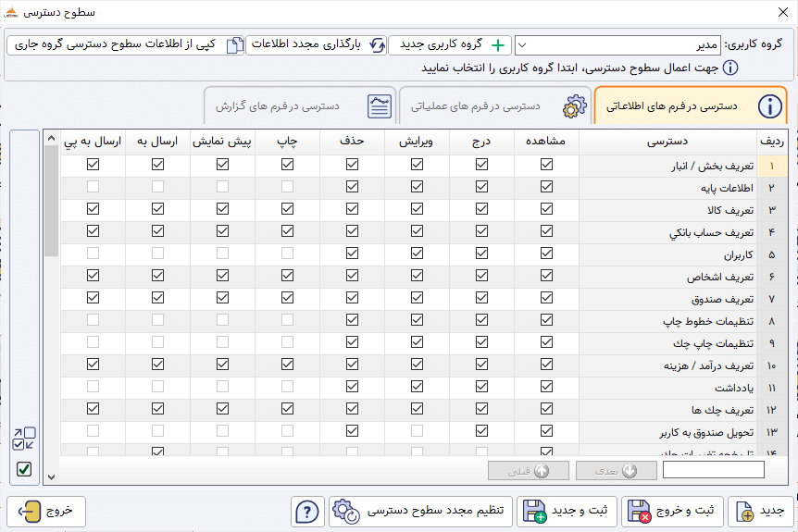Click the پیش نمایش column header
This screenshot has height=532, width=798.
point(222,142)
